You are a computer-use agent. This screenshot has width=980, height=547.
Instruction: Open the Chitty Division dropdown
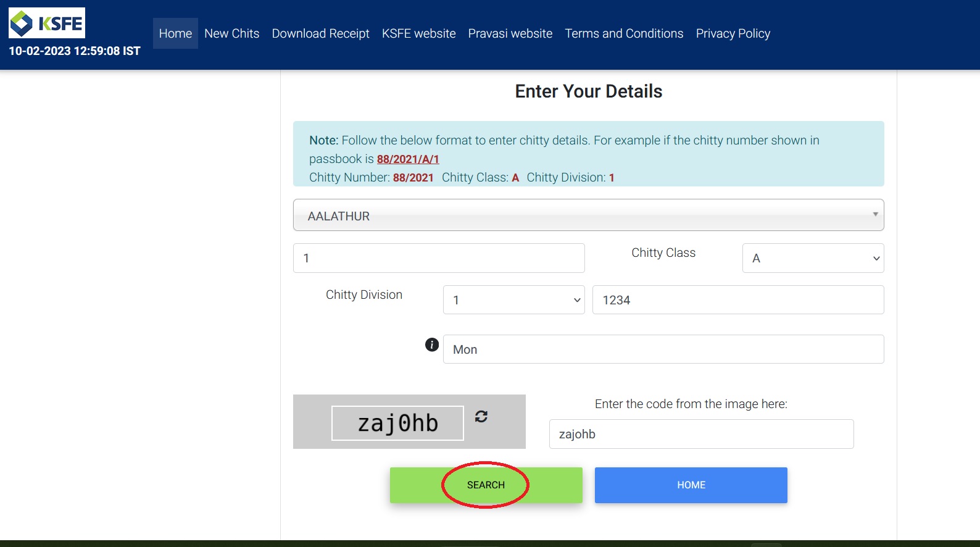tap(513, 300)
